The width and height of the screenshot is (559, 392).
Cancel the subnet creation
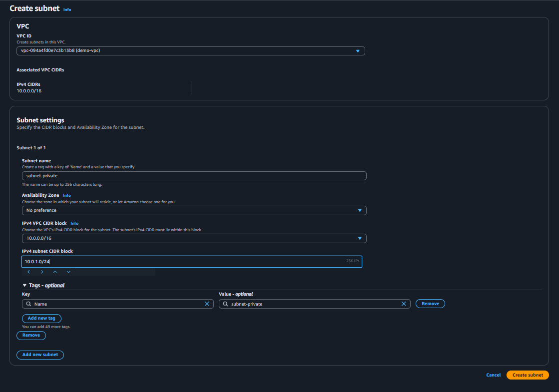(x=494, y=375)
